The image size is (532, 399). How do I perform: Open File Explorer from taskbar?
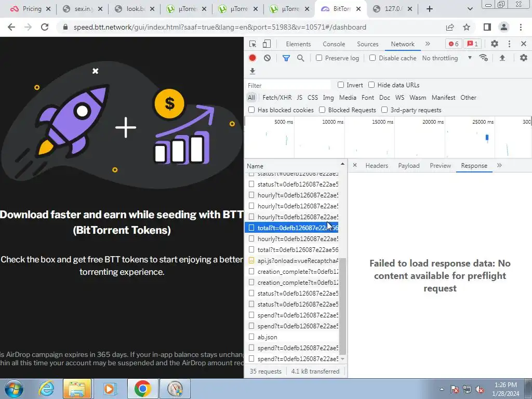coord(77,389)
